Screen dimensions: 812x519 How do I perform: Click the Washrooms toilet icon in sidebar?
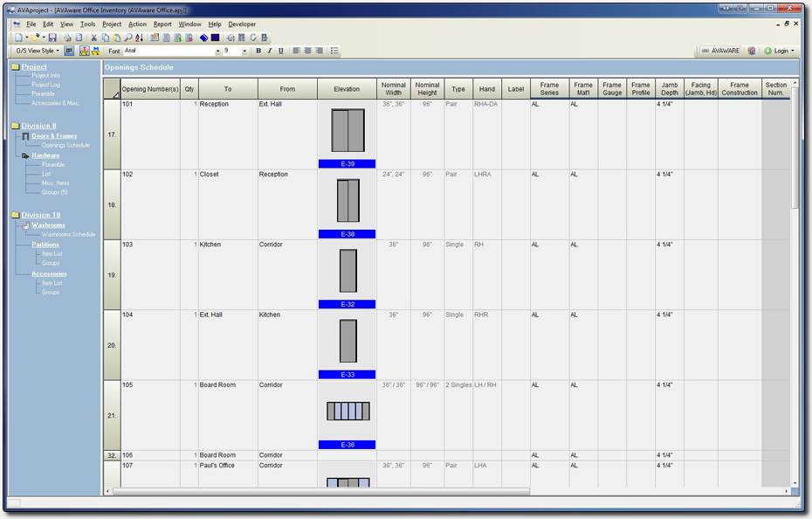25,225
